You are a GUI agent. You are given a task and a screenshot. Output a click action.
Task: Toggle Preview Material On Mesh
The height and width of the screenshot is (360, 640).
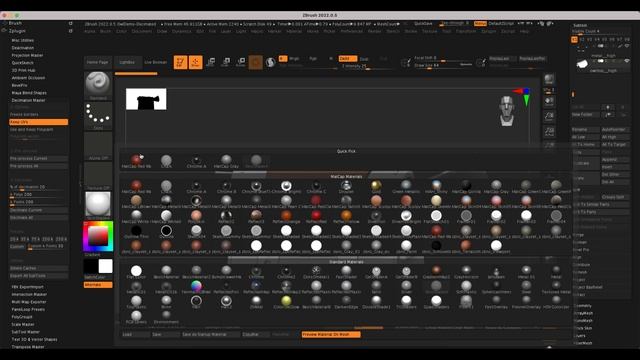pyautogui.click(x=331, y=334)
